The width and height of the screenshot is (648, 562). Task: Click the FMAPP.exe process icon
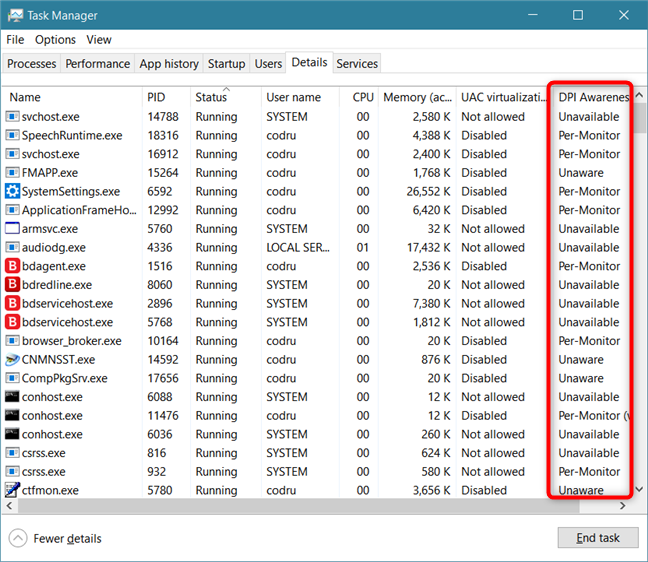(12, 172)
